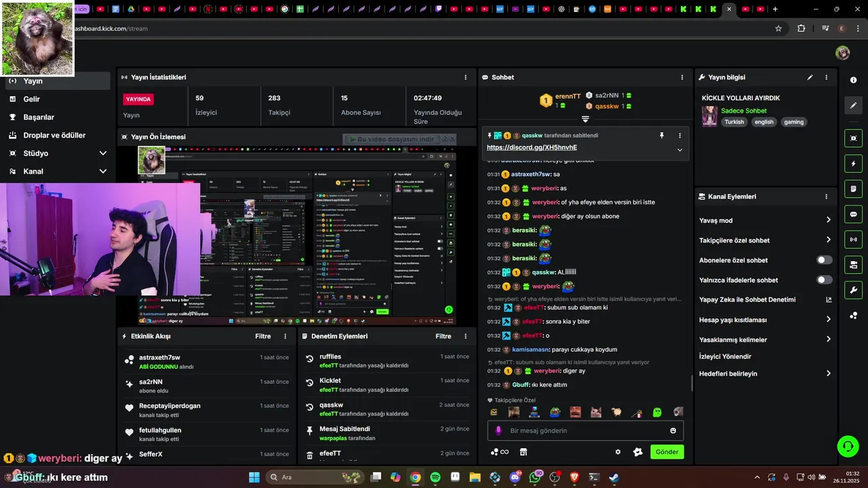This screenshot has height=488, width=868.
Task: Open the browser extensions puzzle icon
Action: tap(802, 28)
